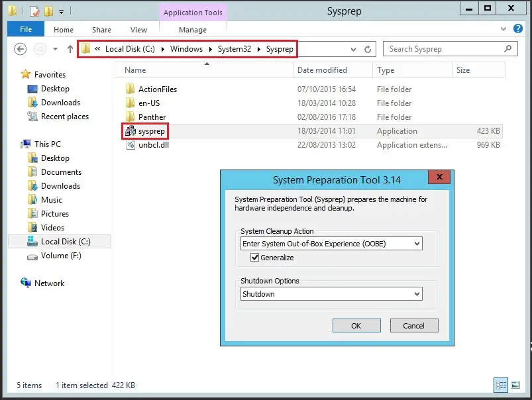Screen dimensions: 532x400
Task: Click the Application Tools contextual tab
Action: click(x=193, y=13)
